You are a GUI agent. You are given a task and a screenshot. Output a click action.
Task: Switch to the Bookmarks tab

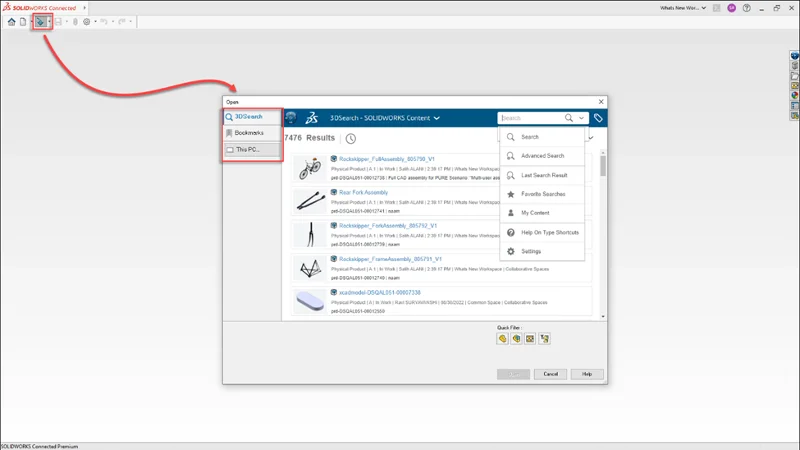252,133
